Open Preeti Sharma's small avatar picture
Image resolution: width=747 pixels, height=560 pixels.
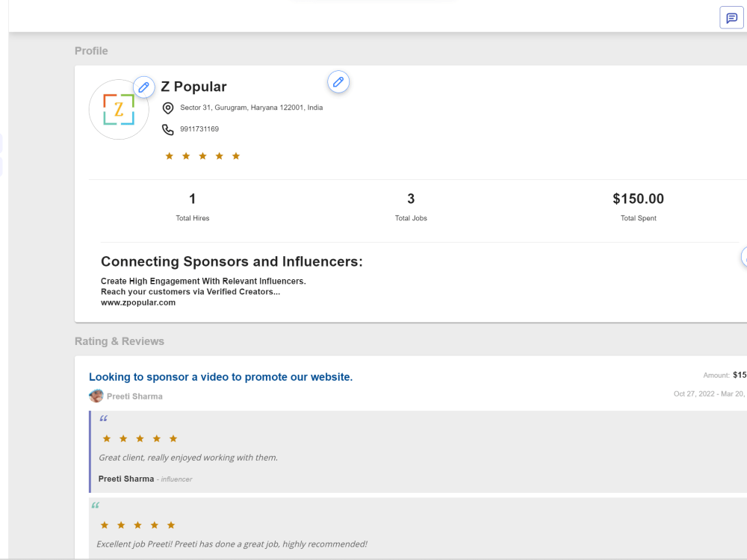click(96, 396)
